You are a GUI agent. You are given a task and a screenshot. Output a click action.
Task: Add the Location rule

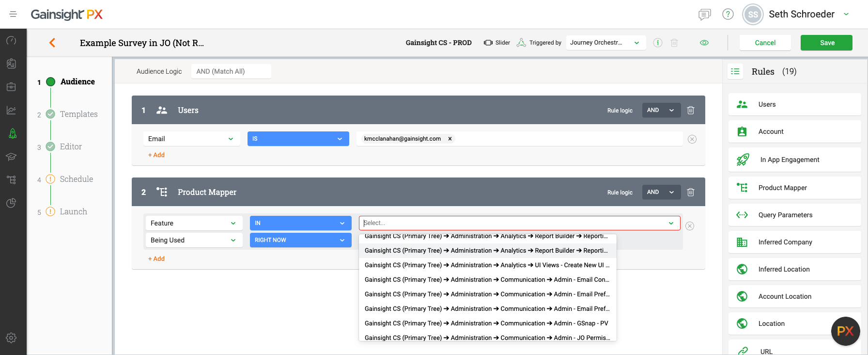click(794, 323)
